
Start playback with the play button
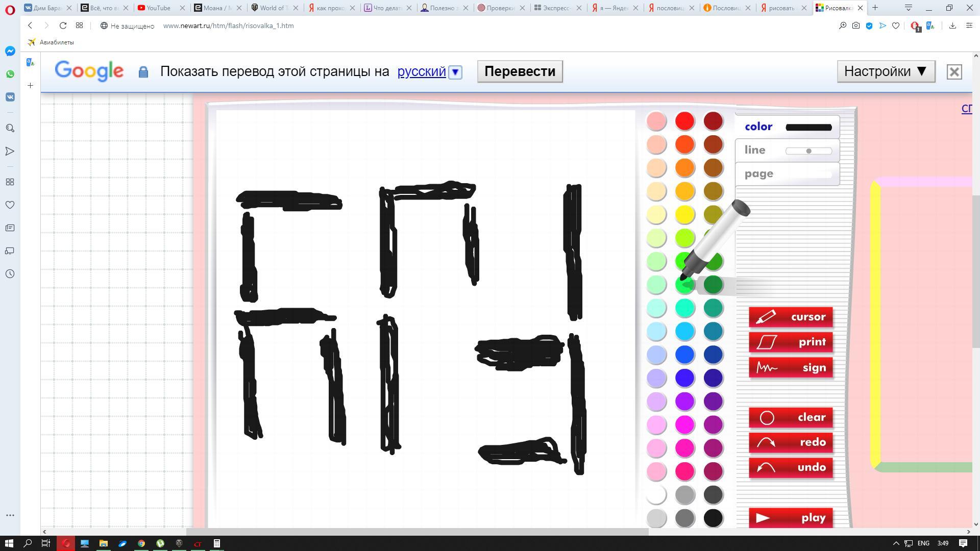pos(791,518)
